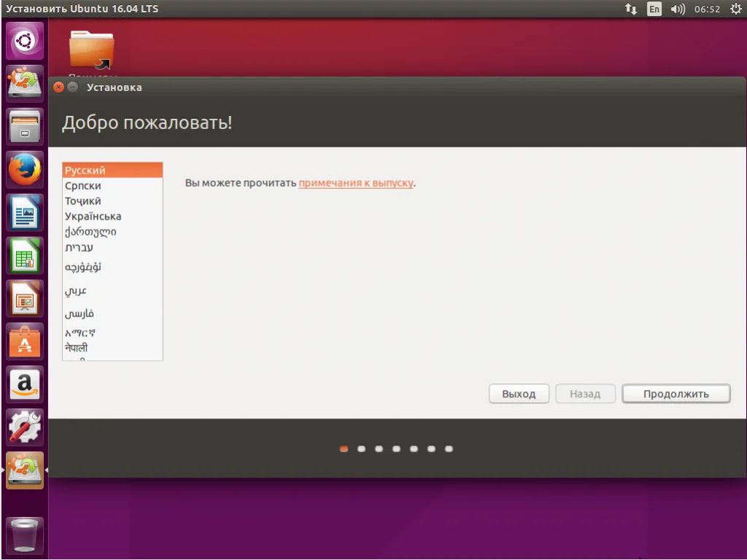747x560 pixels.
Task: Select Hebrew עברית language
Action: pos(112,247)
